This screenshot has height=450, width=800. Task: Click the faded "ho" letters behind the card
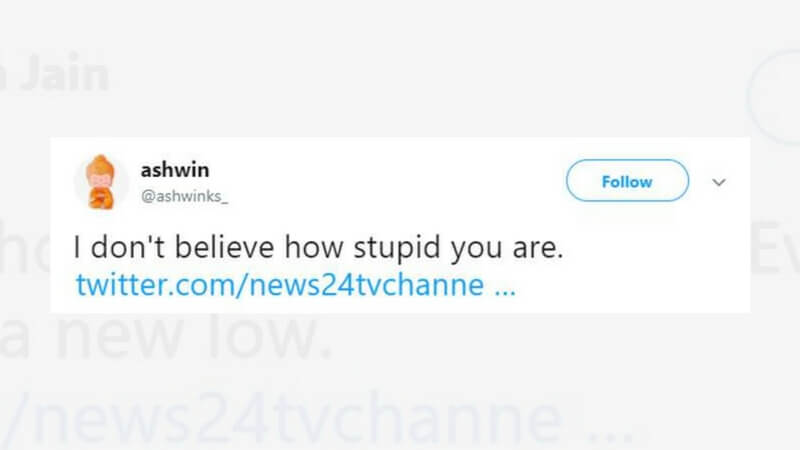click(24, 247)
